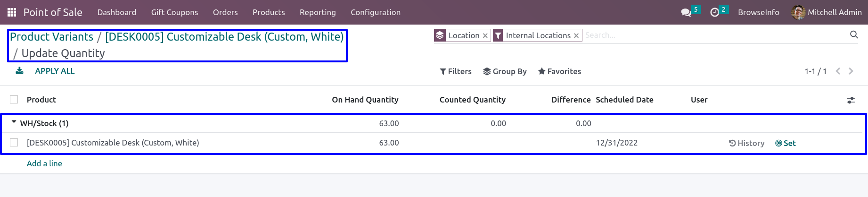The height and width of the screenshot is (197, 868).
Task: Open the Configuration menu
Action: coord(376,12)
